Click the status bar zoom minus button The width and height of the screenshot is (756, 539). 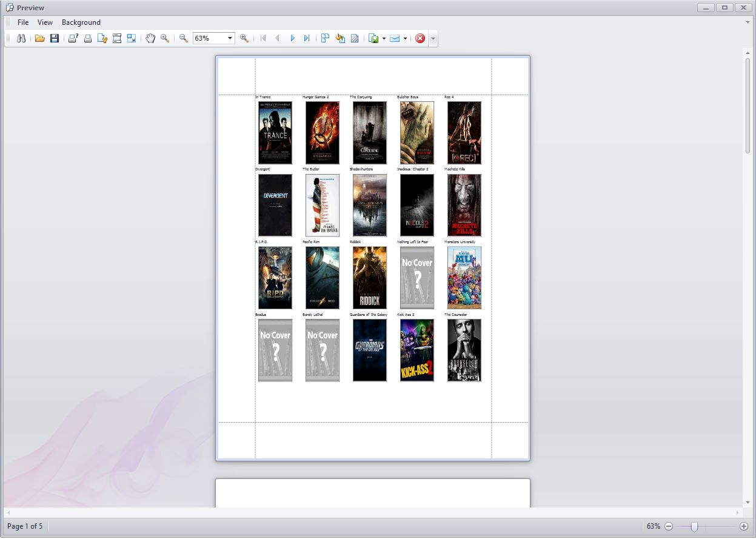click(x=669, y=526)
